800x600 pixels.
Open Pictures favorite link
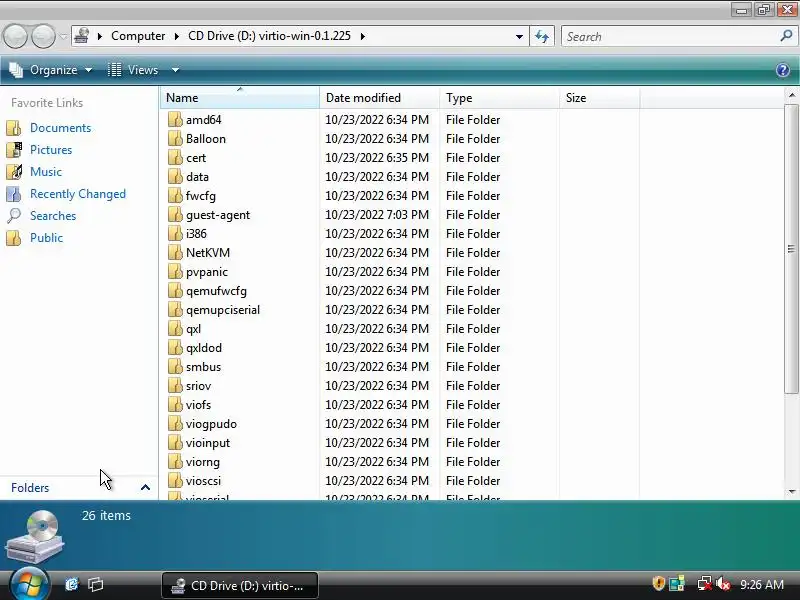click(51, 149)
